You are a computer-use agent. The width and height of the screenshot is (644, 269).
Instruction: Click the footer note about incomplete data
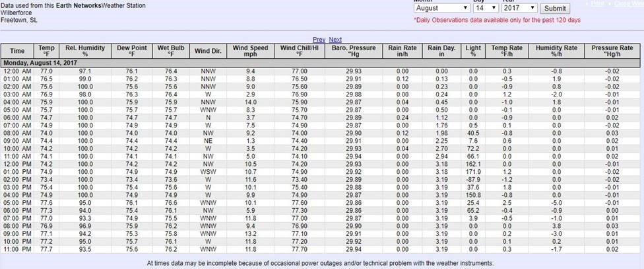(x=321, y=263)
